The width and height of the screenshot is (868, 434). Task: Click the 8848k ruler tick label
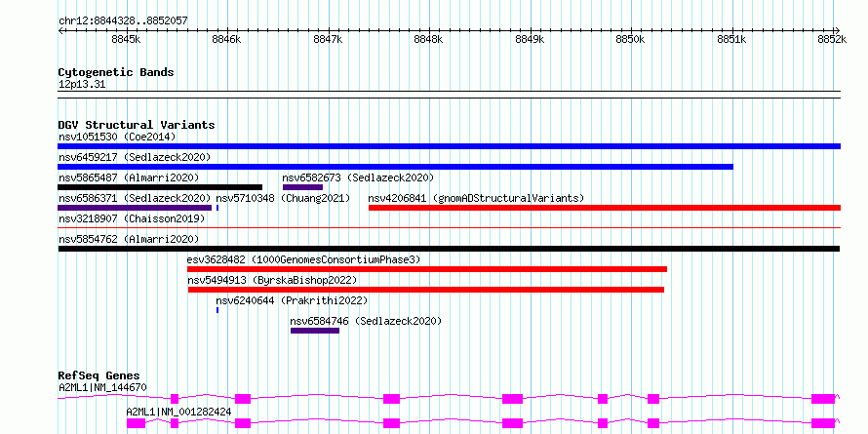click(x=429, y=40)
